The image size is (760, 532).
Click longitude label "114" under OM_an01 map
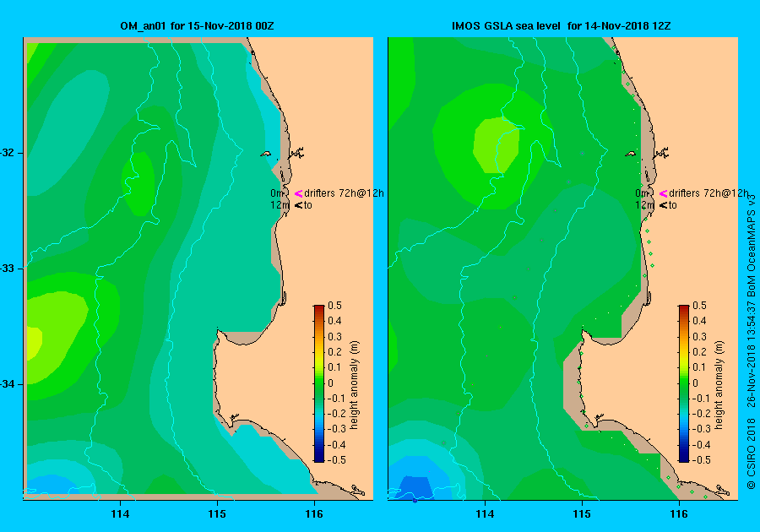click(120, 514)
